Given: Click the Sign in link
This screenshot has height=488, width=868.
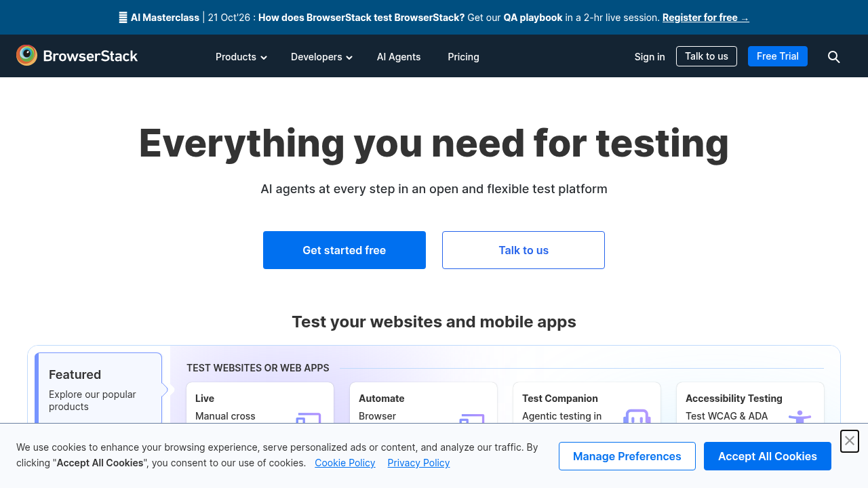Looking at the screenshot, I should (650, 57).
